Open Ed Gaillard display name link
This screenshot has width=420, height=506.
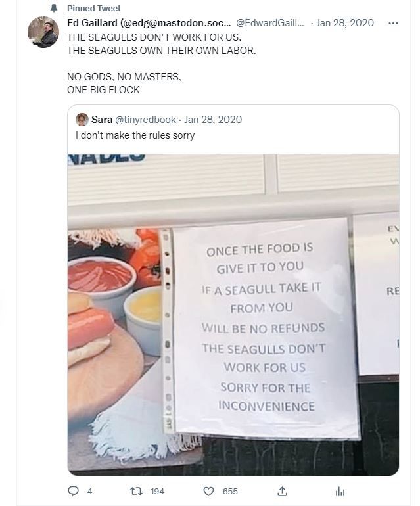pyautogui.click(x=149, y=23)
